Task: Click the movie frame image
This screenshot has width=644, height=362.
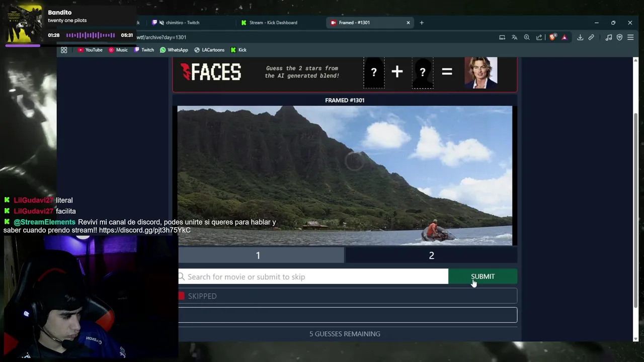Action: point(345,175)
